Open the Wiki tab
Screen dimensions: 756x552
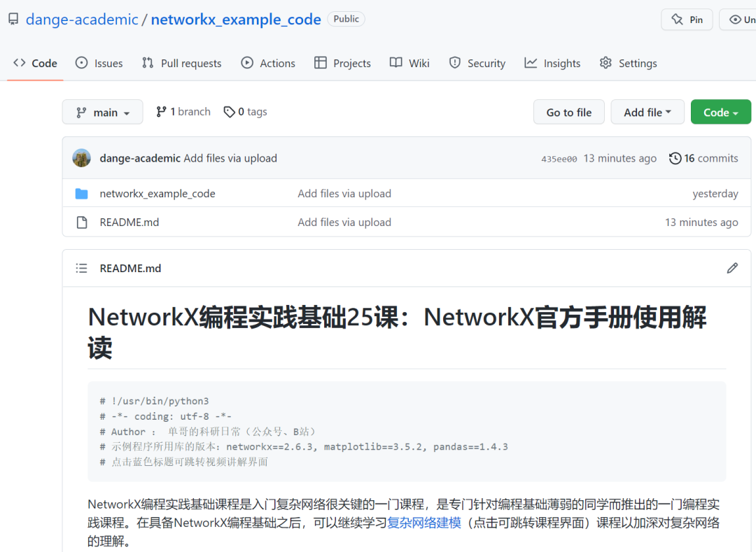[x=409, y=63]
